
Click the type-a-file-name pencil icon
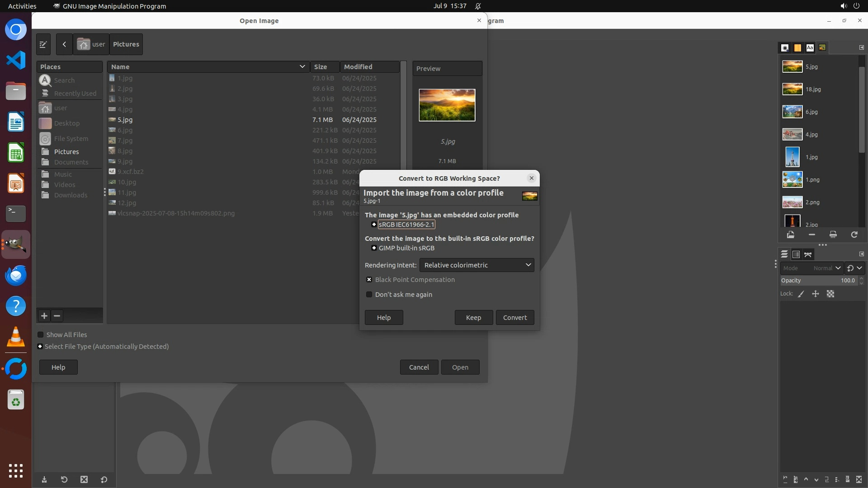[x=43, y=44]
